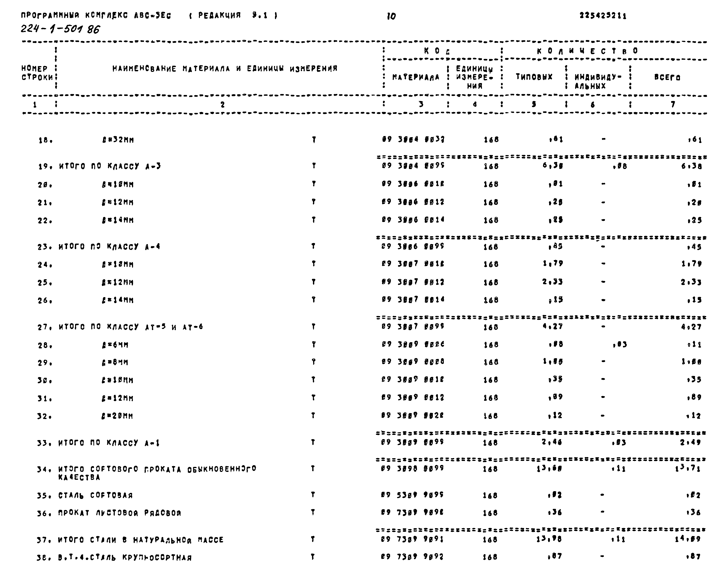Click material code '09 3098 0099'
This screenshot has height=569, width=728.
413,468
